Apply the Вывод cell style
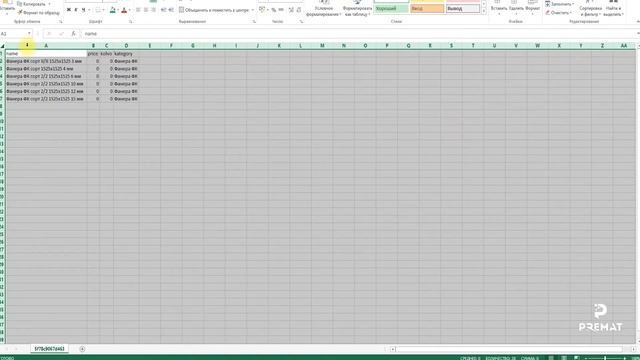This screenshot has height=360, width=640. (x=463, y=8)
